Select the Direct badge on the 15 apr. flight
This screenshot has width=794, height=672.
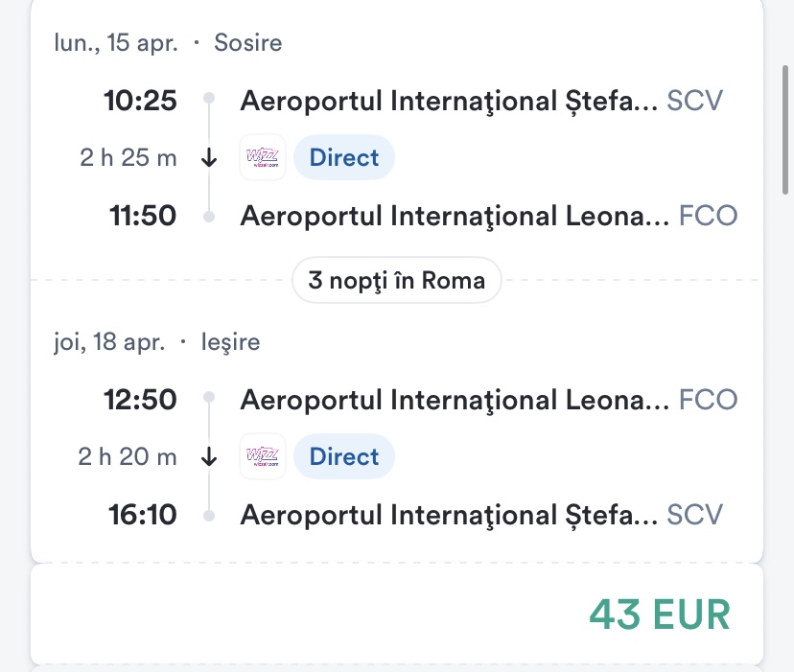pyautogui.click(x=344, y=157)
